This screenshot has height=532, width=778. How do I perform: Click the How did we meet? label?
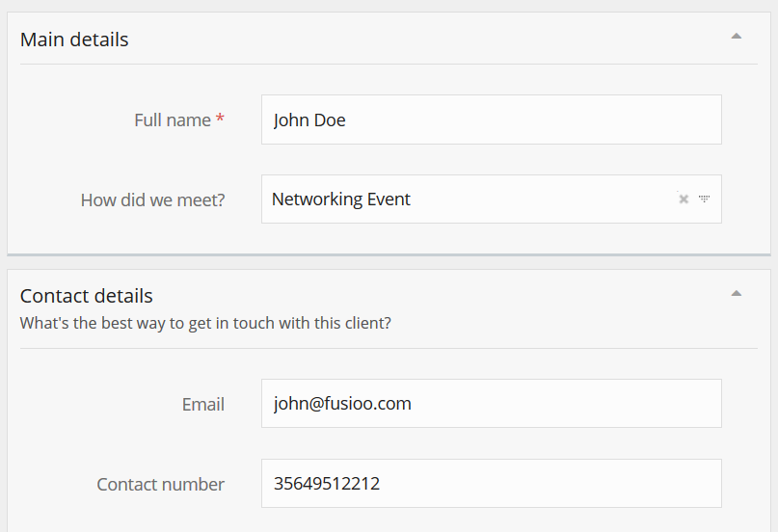click(152, 200)
